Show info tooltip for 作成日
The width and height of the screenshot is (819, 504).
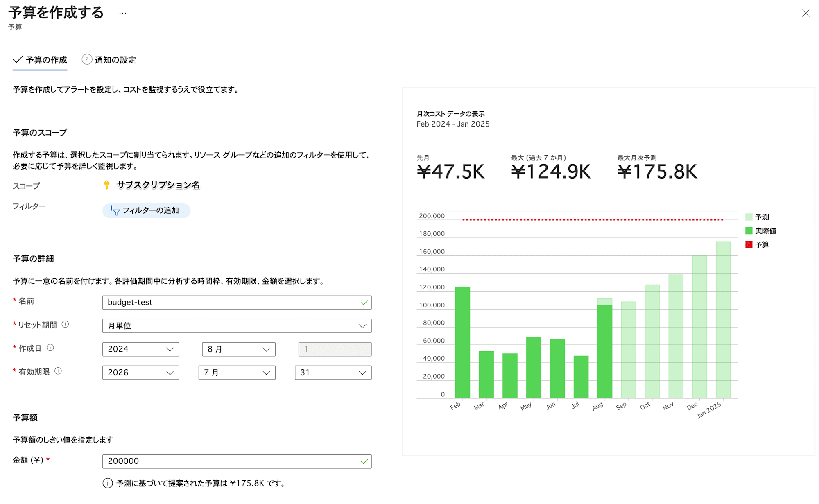click(50, 348)
